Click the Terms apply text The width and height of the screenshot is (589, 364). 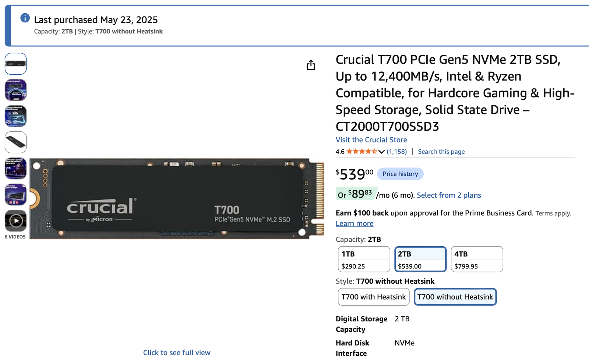click(x=553, y=213)
